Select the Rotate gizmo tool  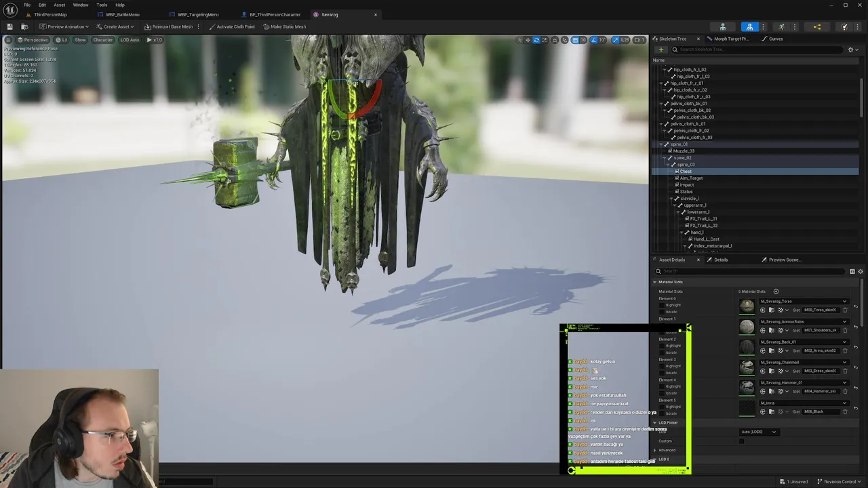point(536,40)
